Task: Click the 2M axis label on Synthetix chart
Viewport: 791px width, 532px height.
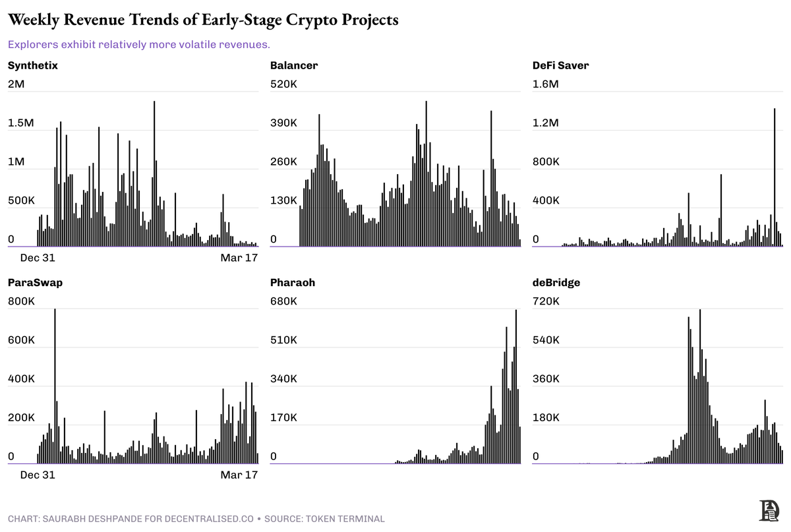Action: (x=16, y=84)
